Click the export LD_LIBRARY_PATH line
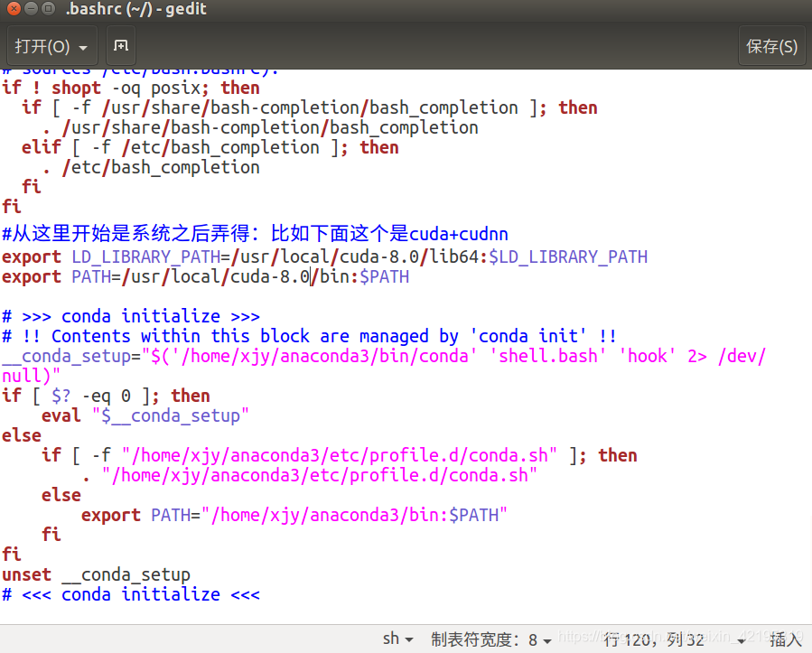The height and width of the screenshot is (653, 812). coord(324,257)
